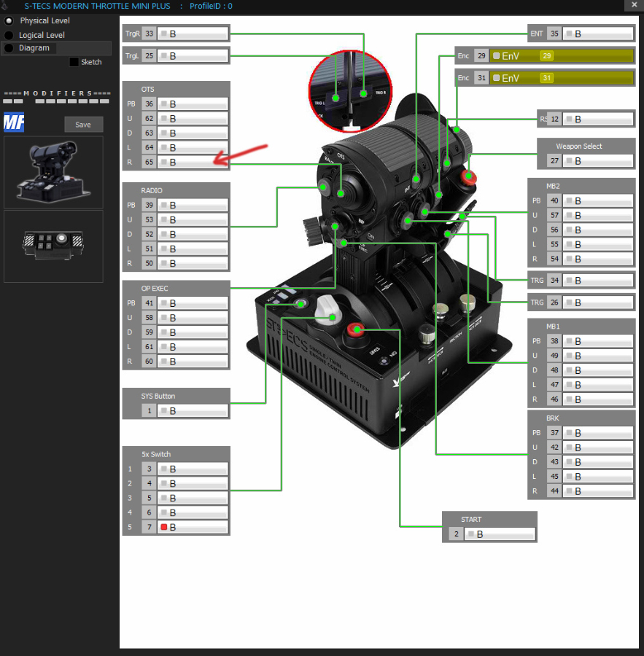Click the white 5x switch knob on the throttle
The width and height of the screenshot is (644, 656).
click(330, 312)
